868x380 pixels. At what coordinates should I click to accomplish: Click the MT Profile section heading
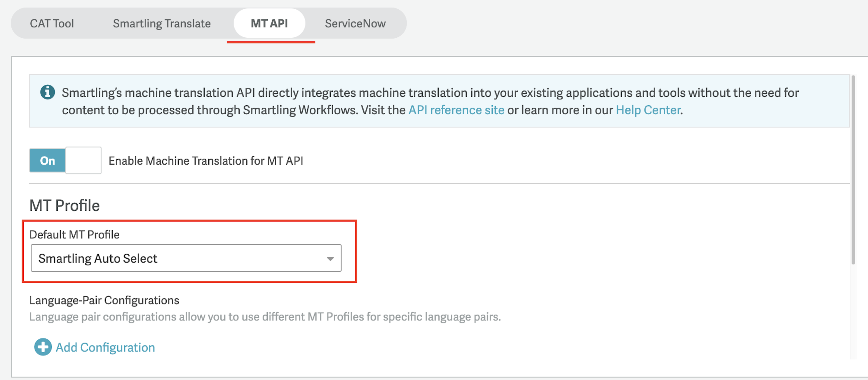(x=65, y=205)
